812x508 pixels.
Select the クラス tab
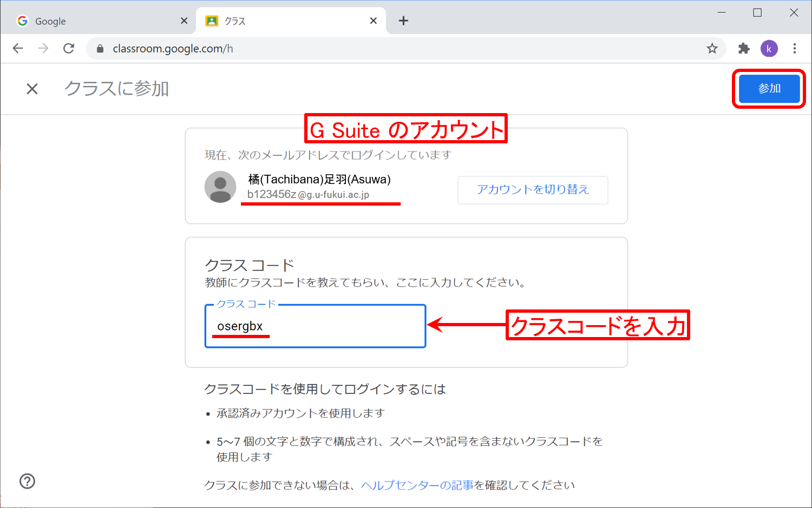point(291,21)
